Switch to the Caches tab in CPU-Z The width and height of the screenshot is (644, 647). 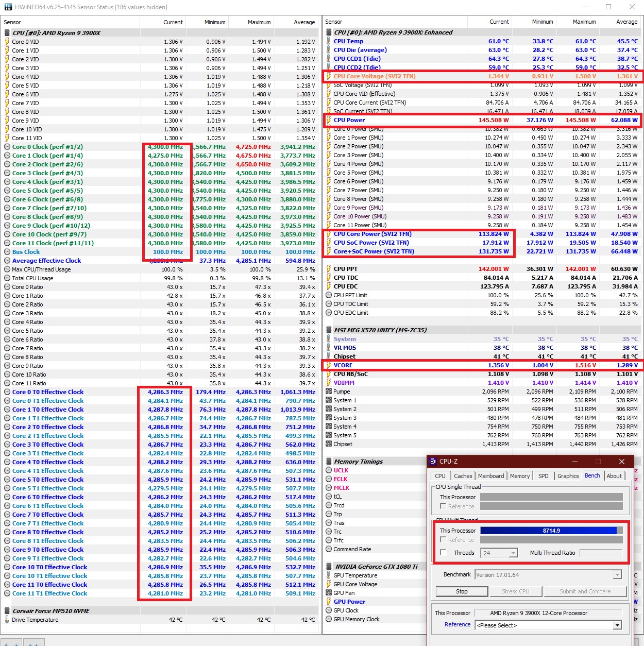pyautogui.click(x=463, y=476)
